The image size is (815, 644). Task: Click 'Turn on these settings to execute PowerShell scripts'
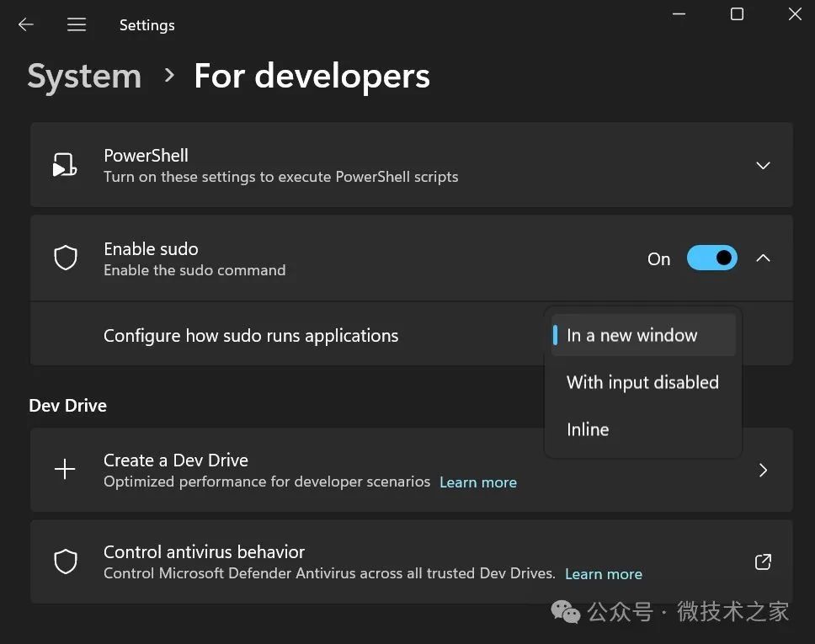point(280,177)
